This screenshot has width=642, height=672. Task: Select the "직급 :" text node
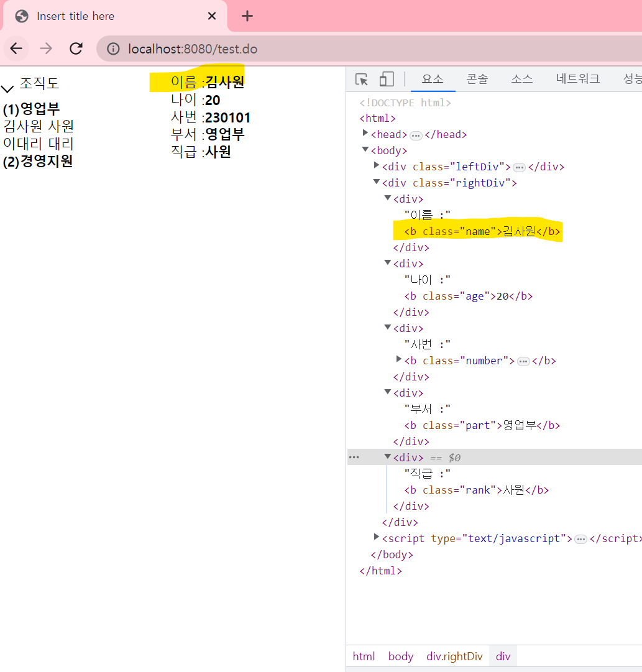pyautogui.click(x=428, y=474)
